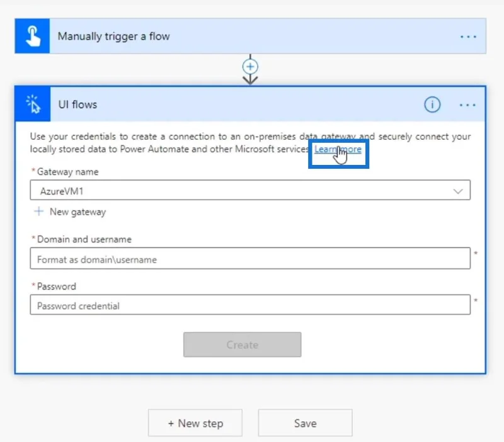This screenshot has height=442, width=504.
Task: Open the Manually trigger a flow ellipsis menu
Action: click(x=468, y=37)
